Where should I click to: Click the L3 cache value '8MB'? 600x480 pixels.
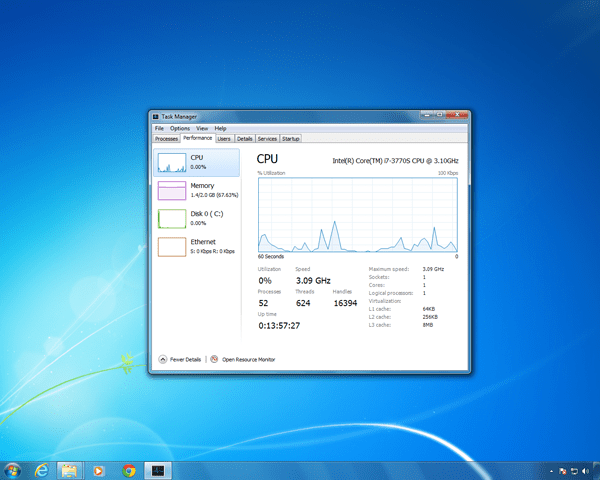428,325
